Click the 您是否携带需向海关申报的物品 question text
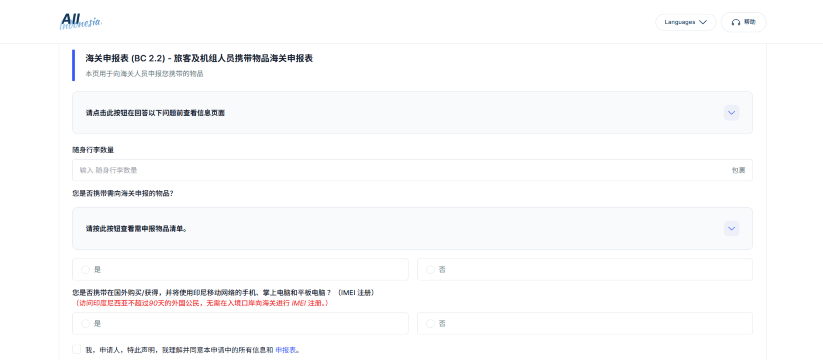 pos(123,194)
